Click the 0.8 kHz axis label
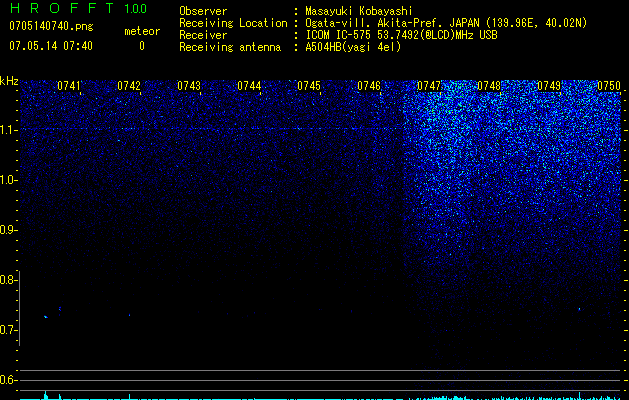 coord(8,280)
